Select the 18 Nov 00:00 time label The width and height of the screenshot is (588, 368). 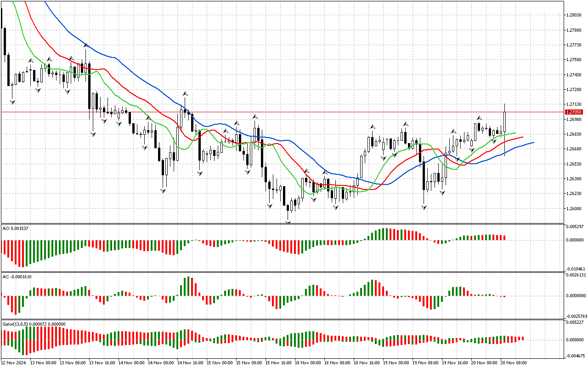[x=308, y=363]
